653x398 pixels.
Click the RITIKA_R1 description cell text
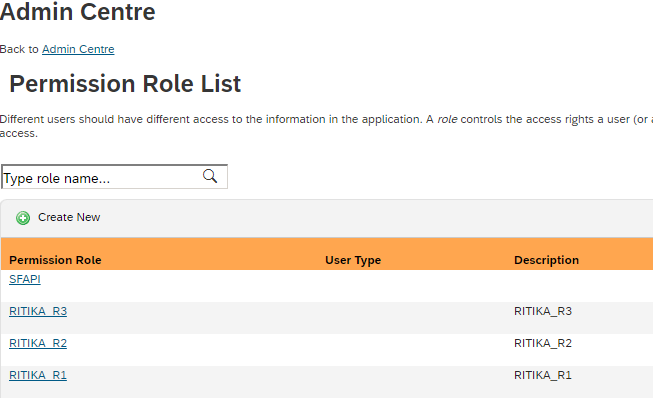(x=543, y=375)
